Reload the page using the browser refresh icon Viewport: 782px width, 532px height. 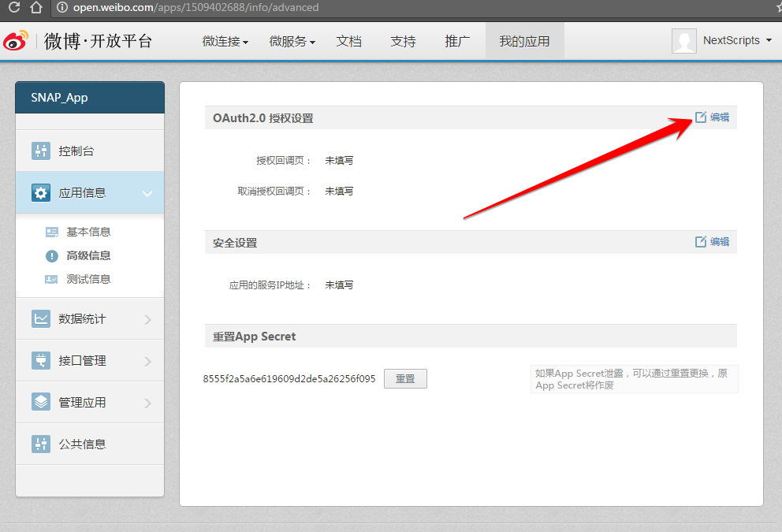[x=14, y=7]
